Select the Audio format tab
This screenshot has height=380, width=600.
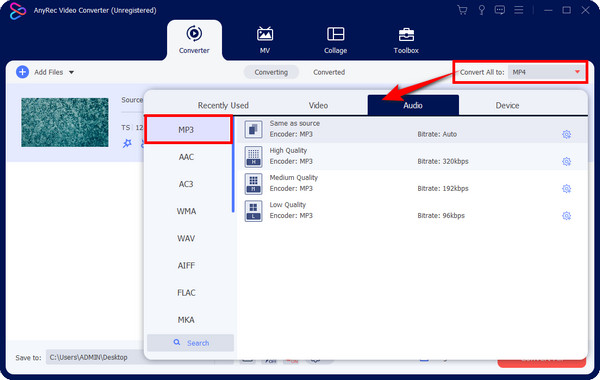click(413, 105)
